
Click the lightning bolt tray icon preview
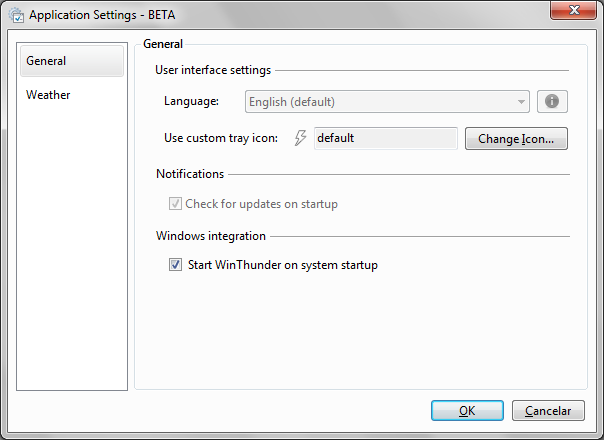300,138
